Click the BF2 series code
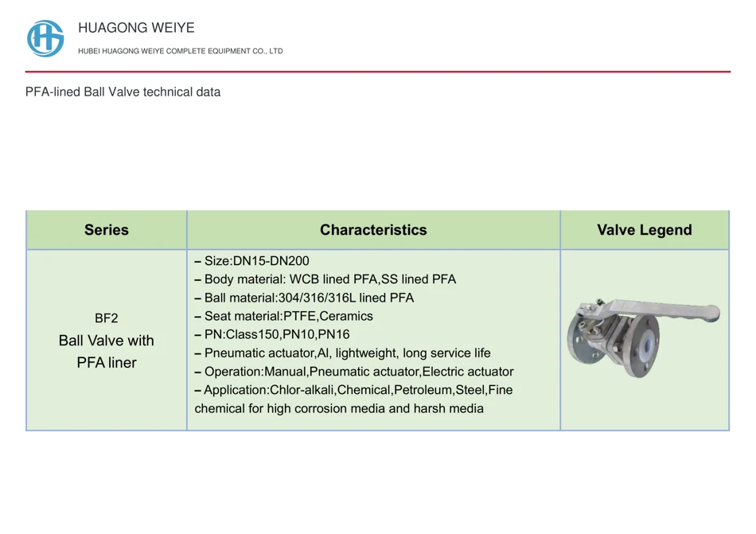Screen dimensions: 756x534 (x=107, y=318)
